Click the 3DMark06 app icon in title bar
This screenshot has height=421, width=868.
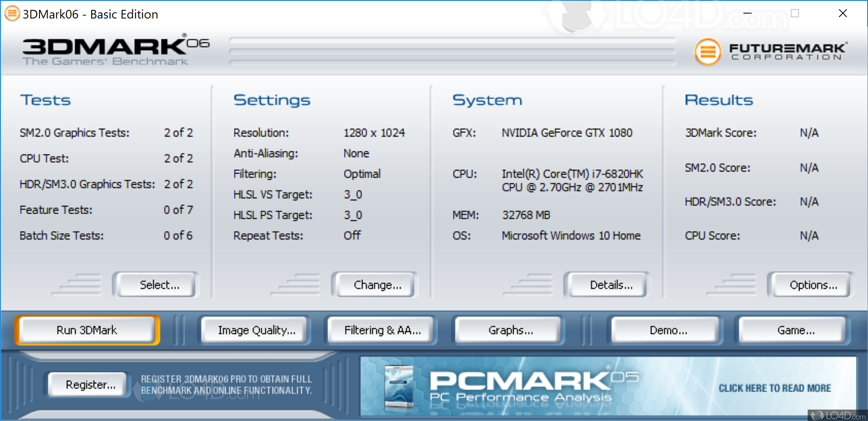click(x=12, y=14)
